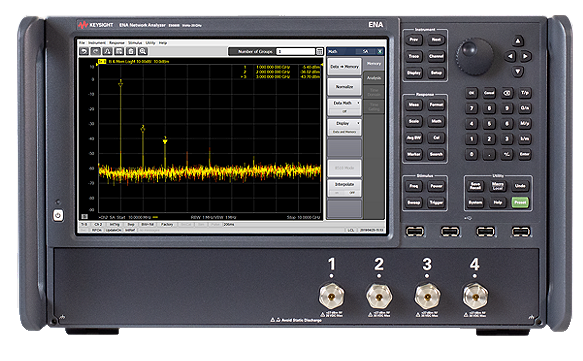Viewport: 583px width, 361px height.
Task: Open the on-screen Help menu
Action: [163, 43]
